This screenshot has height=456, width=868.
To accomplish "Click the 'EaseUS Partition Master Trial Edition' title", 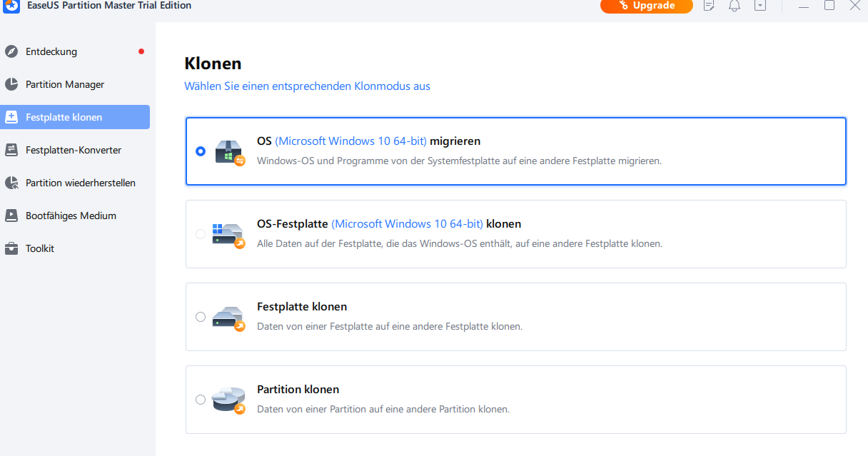I will click(108, 6).
